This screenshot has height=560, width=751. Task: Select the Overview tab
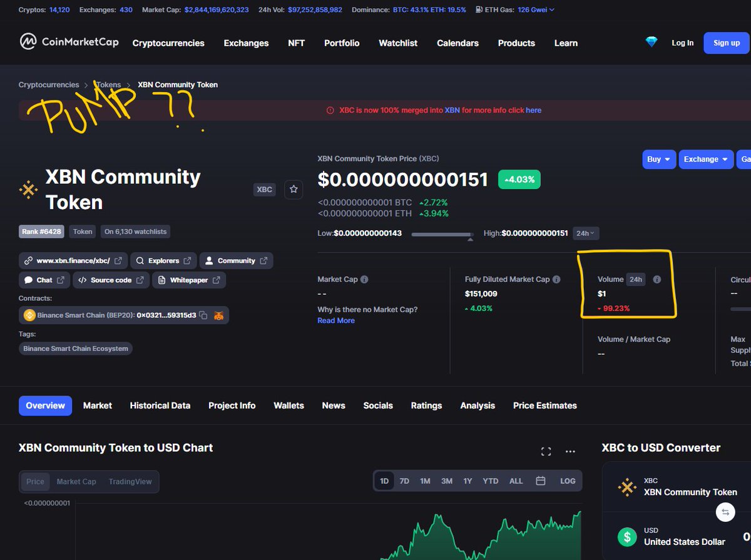click(45, 405)
